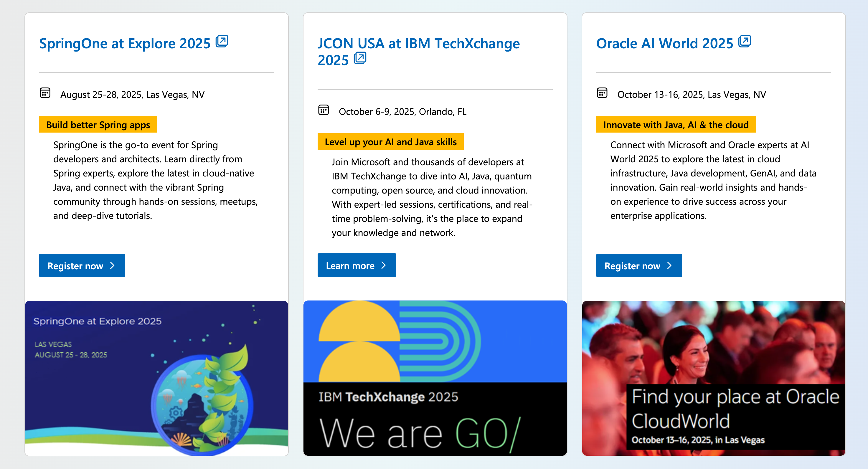
Task: Click IBM TechXchange We are GO banner
Action: click(435, 378)
